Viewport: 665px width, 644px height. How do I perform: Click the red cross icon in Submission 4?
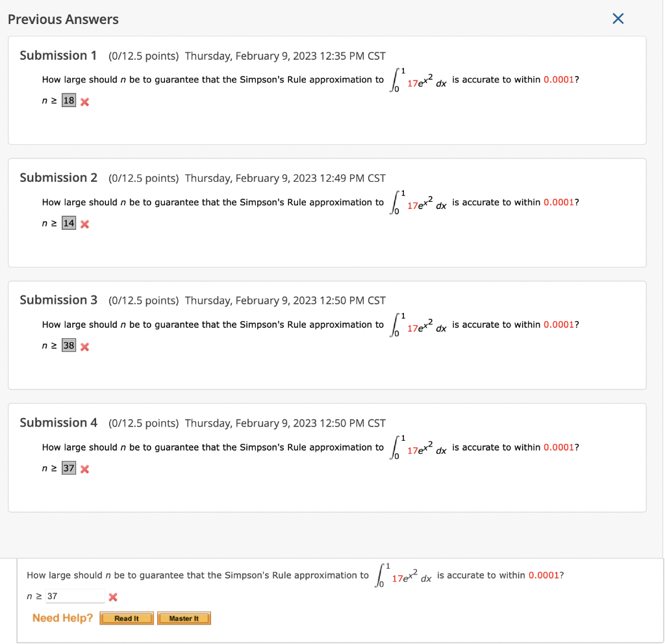[83, 469]
